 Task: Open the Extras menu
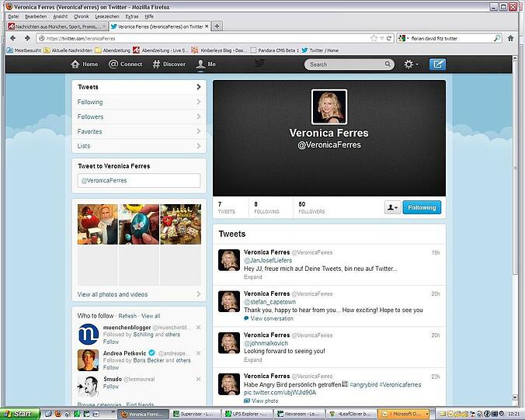tap(132, 16)
